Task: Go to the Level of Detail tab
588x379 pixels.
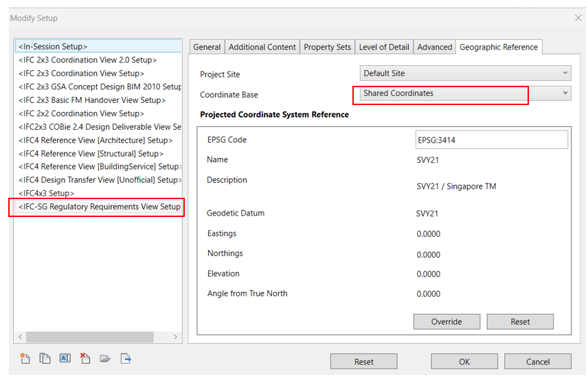Action: [383, 47]
